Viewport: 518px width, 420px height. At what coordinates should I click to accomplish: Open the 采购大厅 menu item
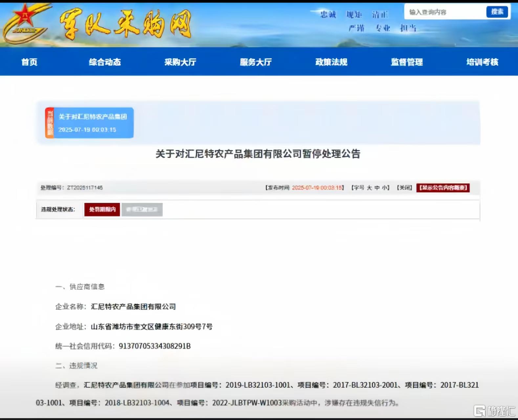click(x=181, y=62)
